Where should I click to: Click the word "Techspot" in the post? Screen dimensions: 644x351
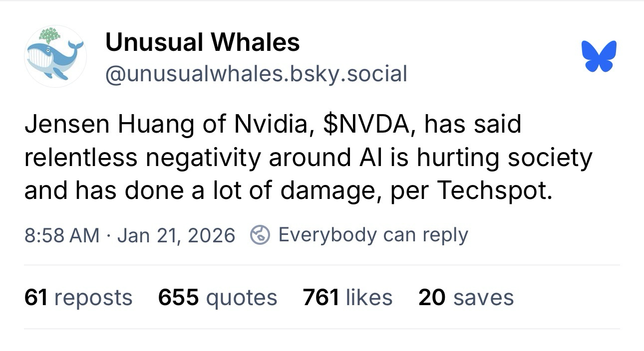point(495,191)
